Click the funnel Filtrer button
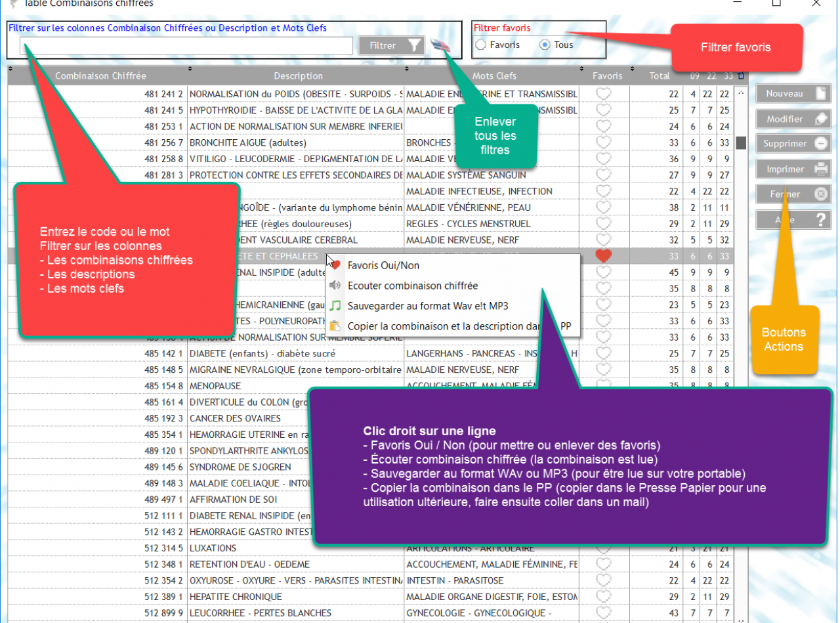 (391, 45)
